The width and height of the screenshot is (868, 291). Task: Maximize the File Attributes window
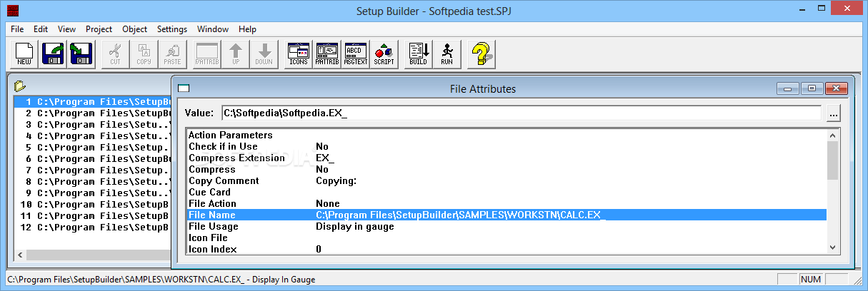pos(812,88)
